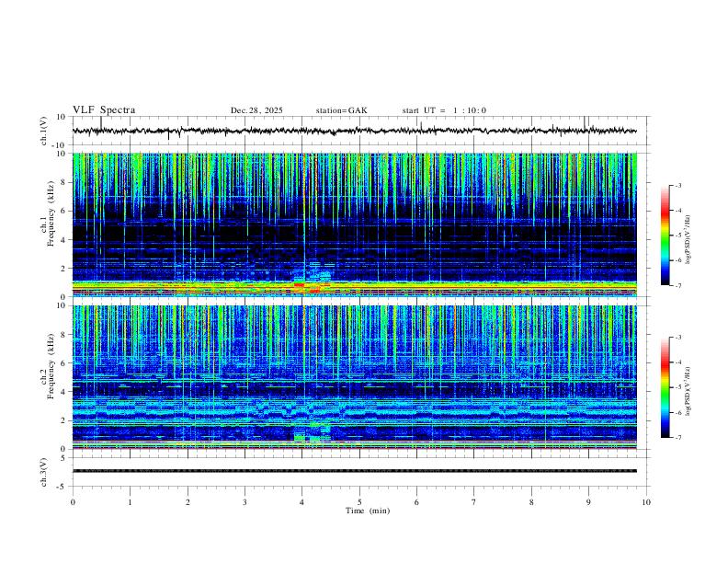Image resolution: width=728 pixels, height=563 pixels.
Task: Click the ch.3 flat black signal trace
Action: click(354, 471)
